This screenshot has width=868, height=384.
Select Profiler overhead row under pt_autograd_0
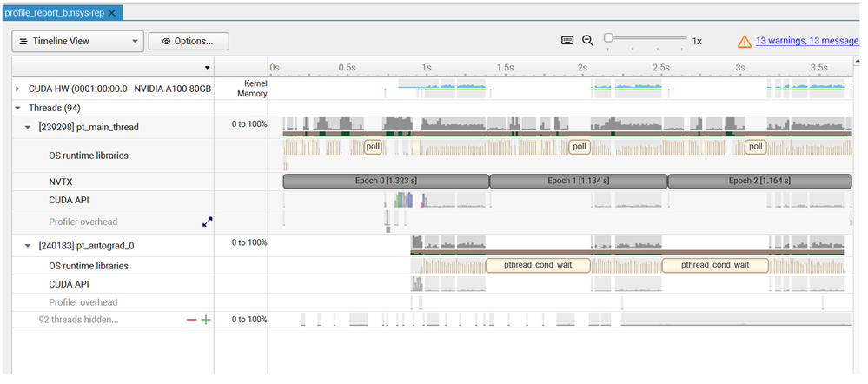tap(83, 302)
